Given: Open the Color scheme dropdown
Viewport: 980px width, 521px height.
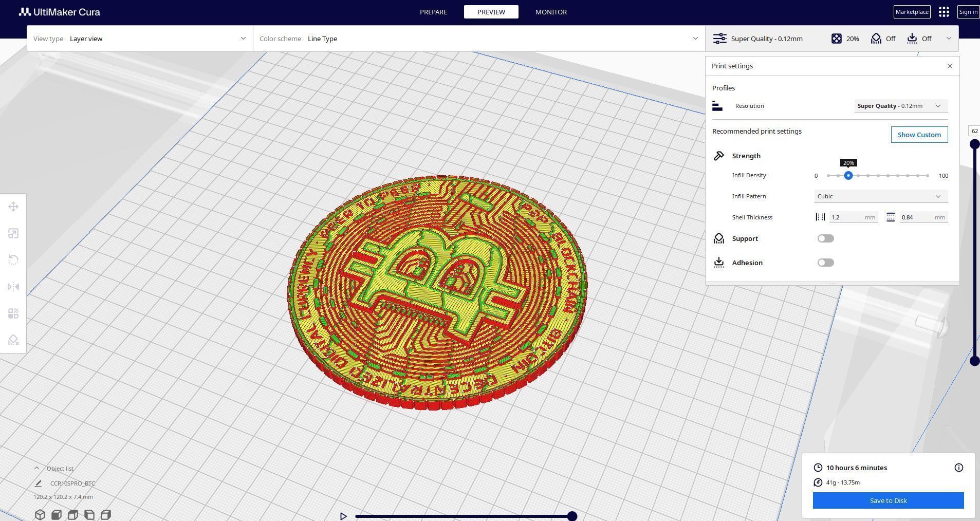Looking at the screenshot, I should coord(479,39).
